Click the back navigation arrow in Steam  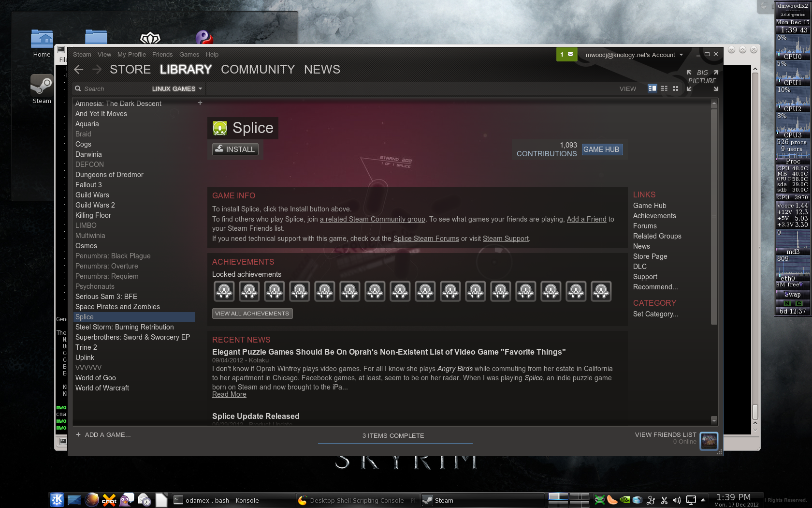click(x=79, y=70)
